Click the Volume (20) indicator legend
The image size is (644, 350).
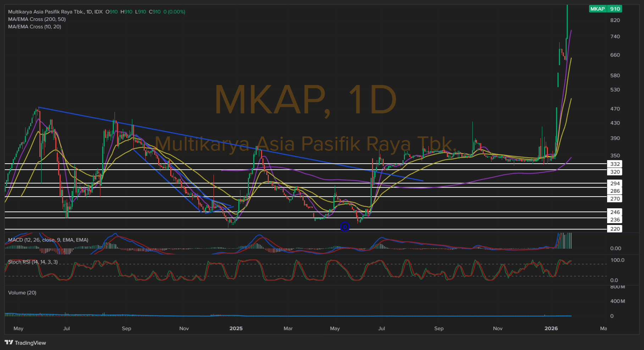tap(22, 293)
